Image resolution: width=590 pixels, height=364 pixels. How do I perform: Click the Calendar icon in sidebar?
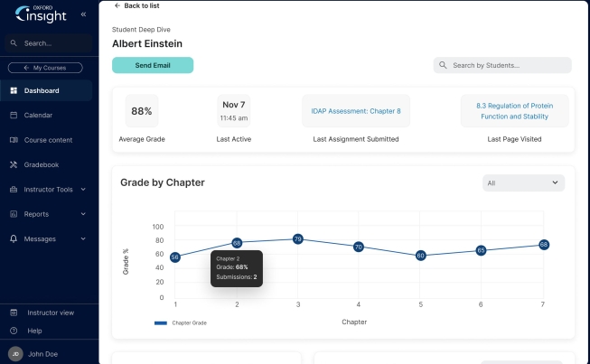[x=14, y=115]
